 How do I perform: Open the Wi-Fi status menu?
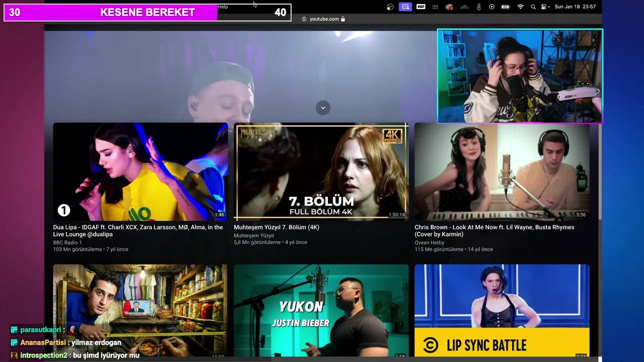point(520,7)
